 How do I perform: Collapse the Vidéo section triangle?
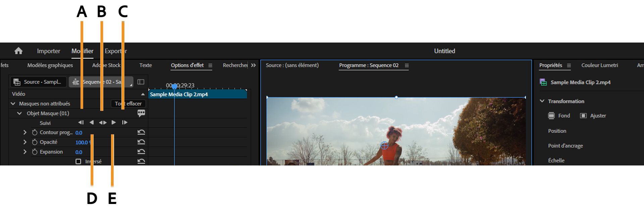click(143, 94)
